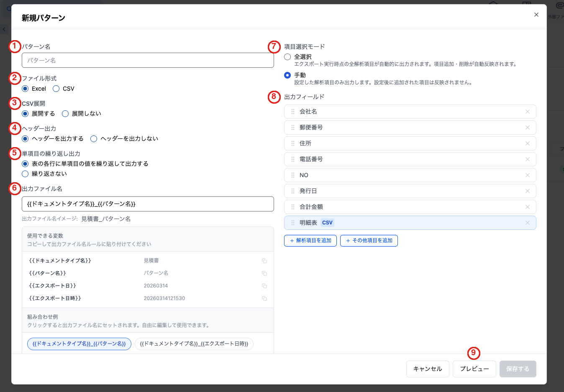Copy the {{エクスポート日}} variable
The height and width of the screenshot is (392, 564).
click(264, 286)
